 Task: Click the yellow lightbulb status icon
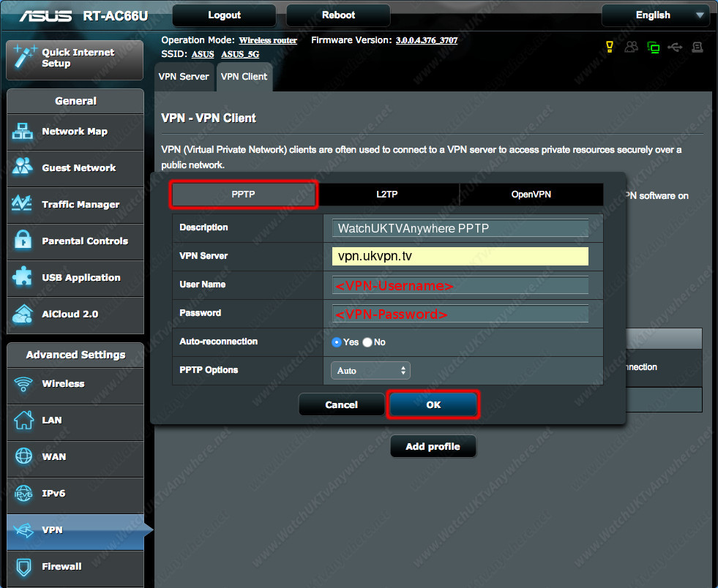[x=610, y=47]
